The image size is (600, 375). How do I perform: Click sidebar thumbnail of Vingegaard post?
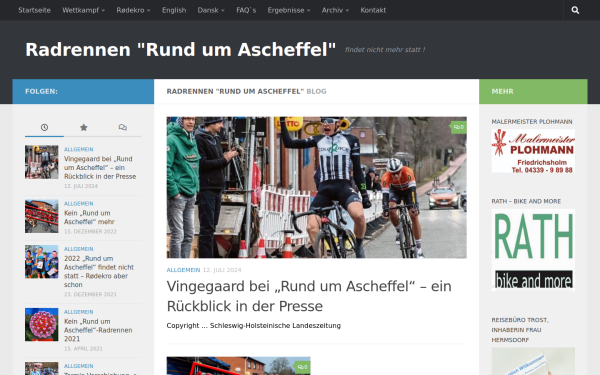42,162
